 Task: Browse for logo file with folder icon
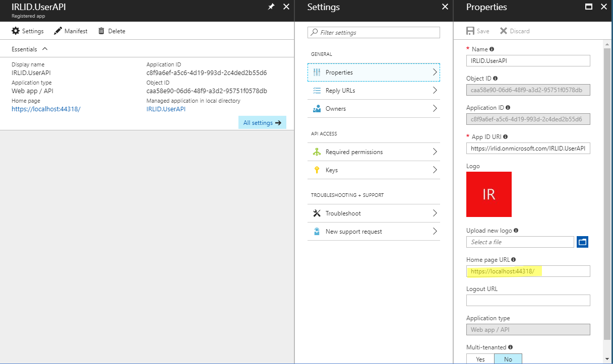pyautogui.click(x=583, y=242)
